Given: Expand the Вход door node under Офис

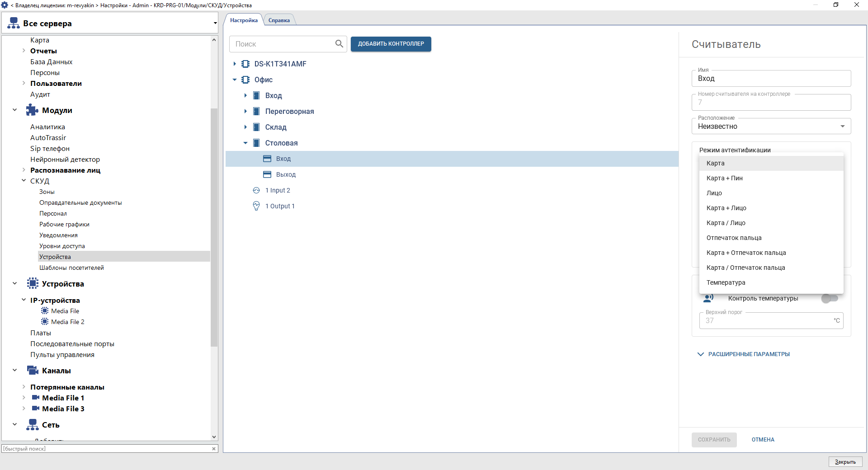Looking at the screenshot, I should coord(245,96).
